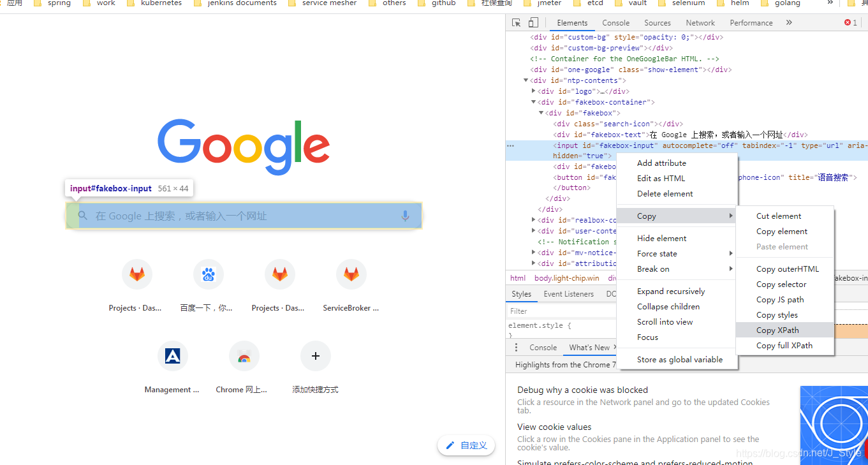Switch to the Console DevTools tab

tap(615, 23)
